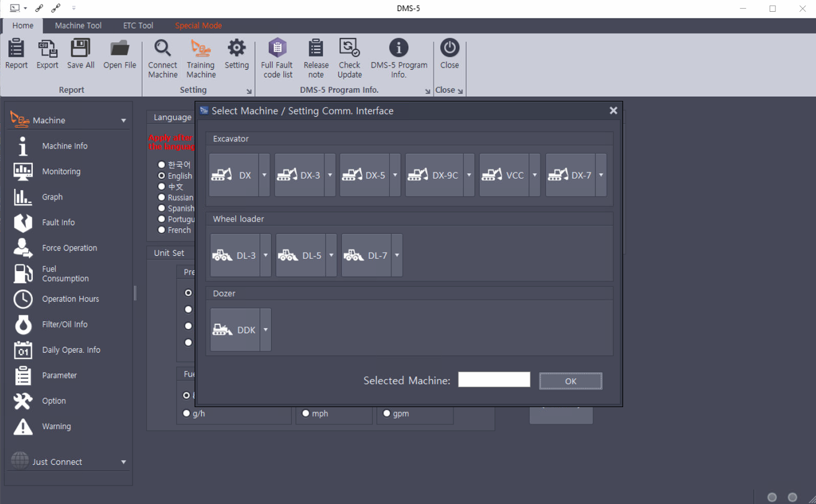Choose the DX excavator button
This screenshot has width=816, height=504.
[233, 175]
